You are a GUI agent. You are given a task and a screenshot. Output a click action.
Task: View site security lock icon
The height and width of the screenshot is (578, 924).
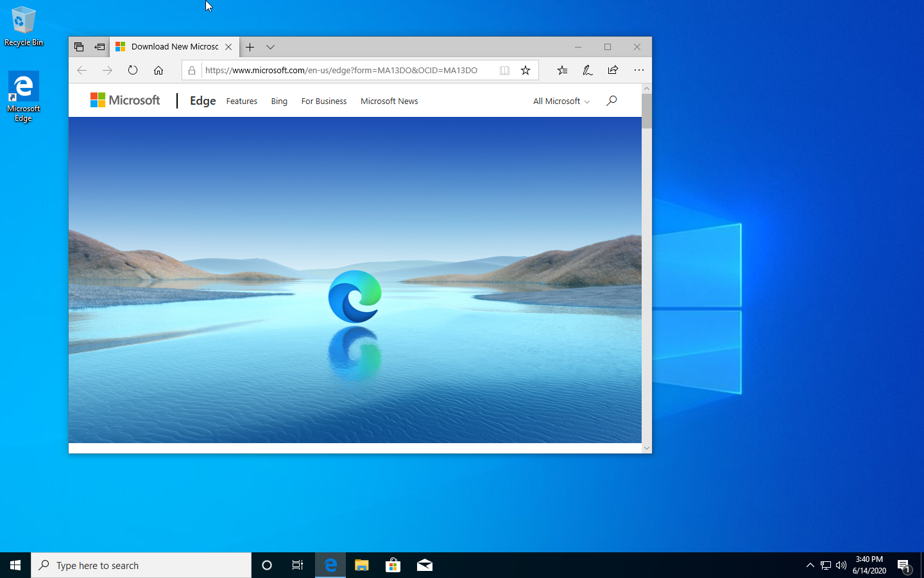(192, 71)
